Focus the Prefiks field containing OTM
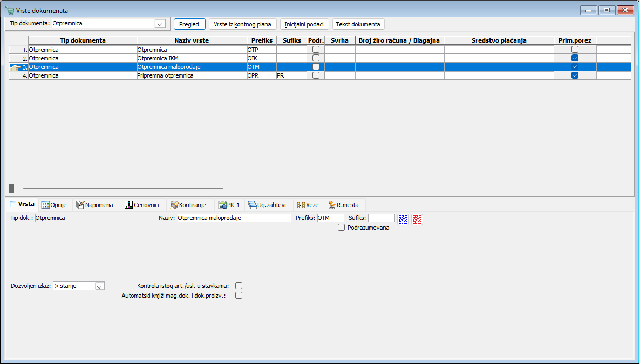This screenshot has height=364, width=640. (331, 218)
